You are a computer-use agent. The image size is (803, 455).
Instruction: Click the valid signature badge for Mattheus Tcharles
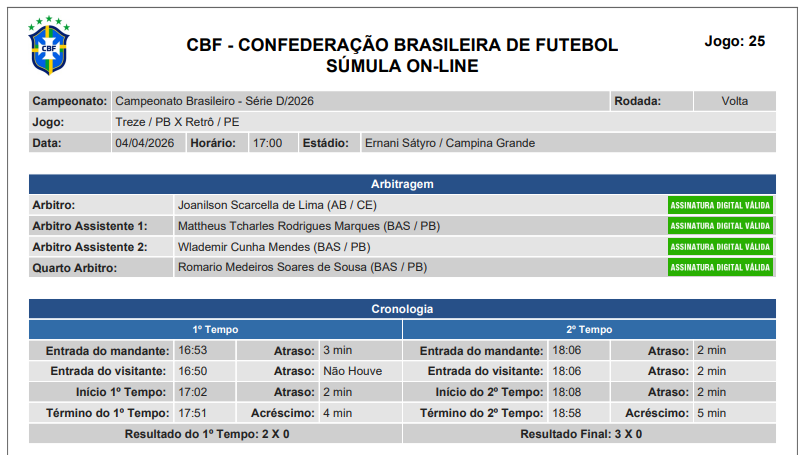[720, 226]
